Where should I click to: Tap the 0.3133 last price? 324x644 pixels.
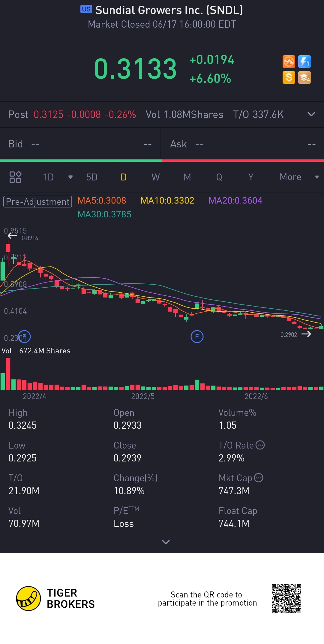(135, 69)
